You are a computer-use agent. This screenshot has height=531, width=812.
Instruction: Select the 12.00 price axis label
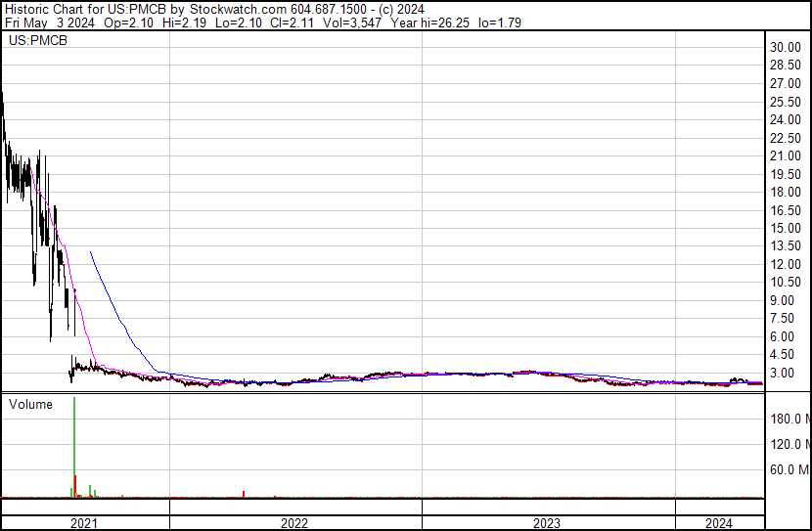(786, 264)
